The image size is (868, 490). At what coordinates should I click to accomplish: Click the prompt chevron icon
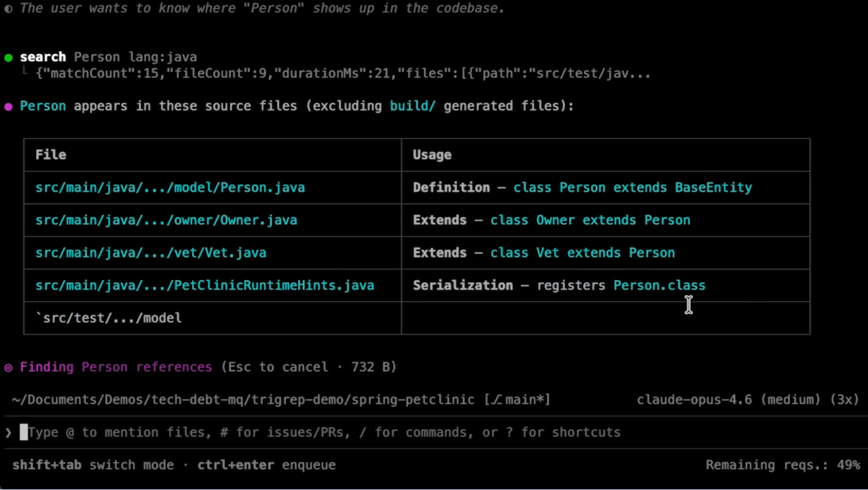pyautogui.click(x=8, y=432)
